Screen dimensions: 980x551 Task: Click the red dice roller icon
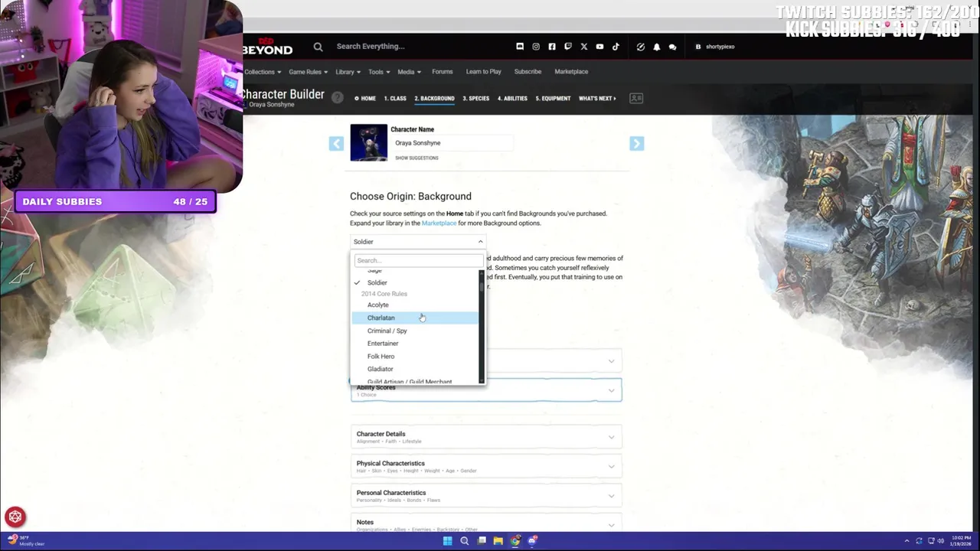point(15,517)
